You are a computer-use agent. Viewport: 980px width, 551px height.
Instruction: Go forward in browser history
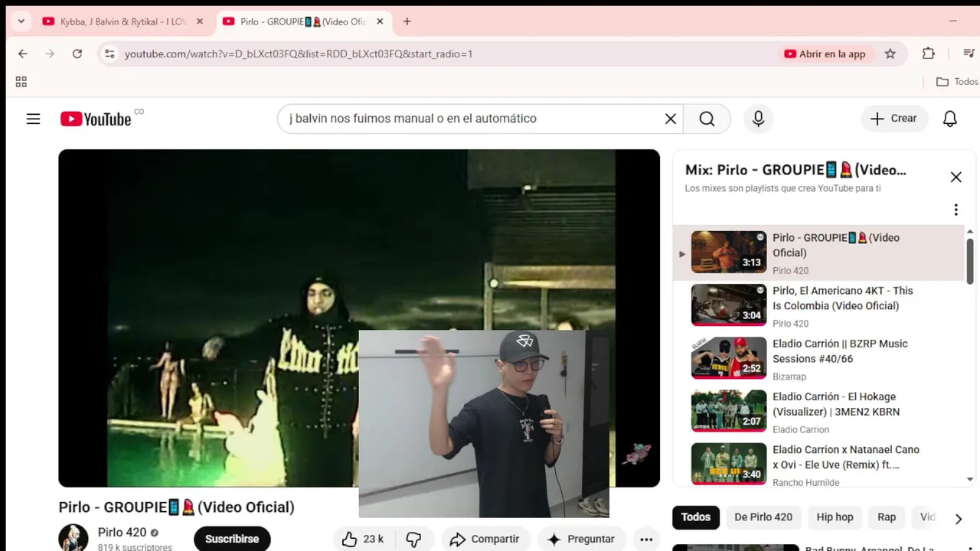click(50, 54)
